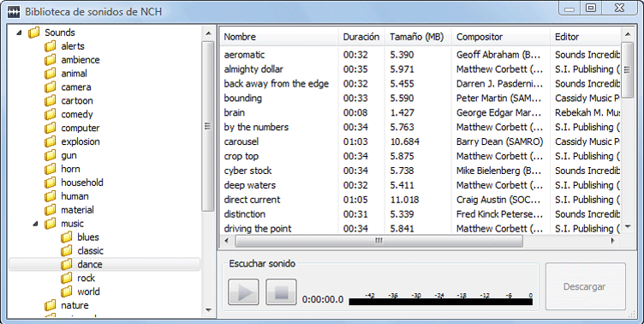Select the 'direct current' sound
644x324 pixels.
[x=420, y=200]
